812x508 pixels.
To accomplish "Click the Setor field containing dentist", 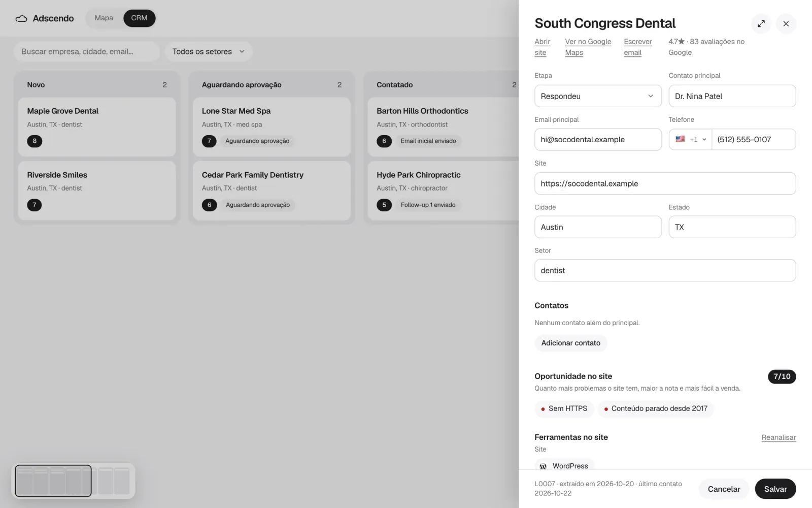I will coord(665,270).
